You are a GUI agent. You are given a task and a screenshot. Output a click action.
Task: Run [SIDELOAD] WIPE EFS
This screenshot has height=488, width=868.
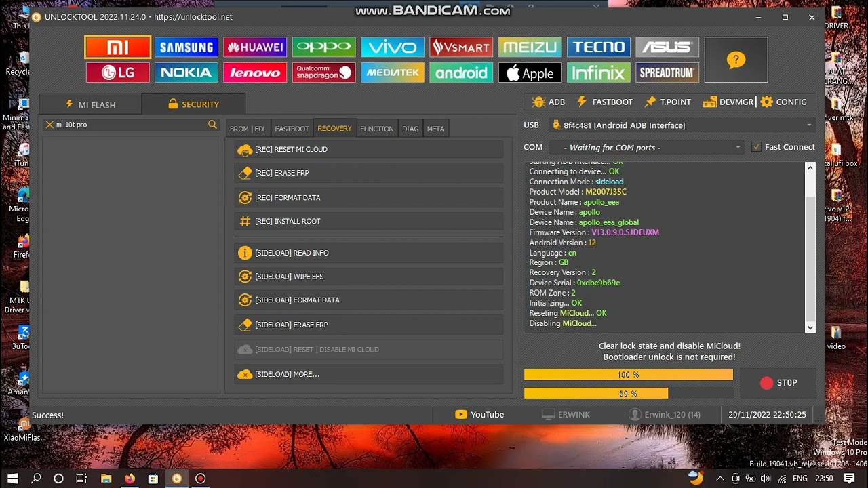pos(369,277)
